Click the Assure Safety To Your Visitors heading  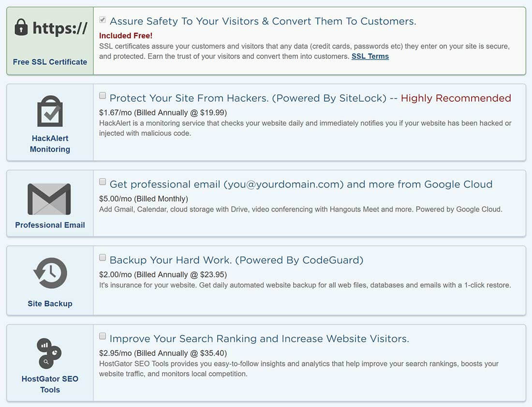(263, 21)
